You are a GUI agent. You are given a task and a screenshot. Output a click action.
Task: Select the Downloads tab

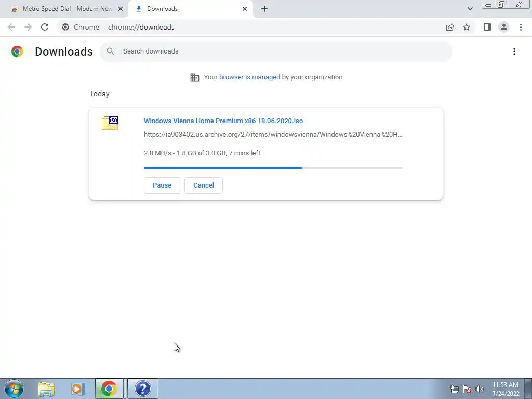tap(190, 9)
